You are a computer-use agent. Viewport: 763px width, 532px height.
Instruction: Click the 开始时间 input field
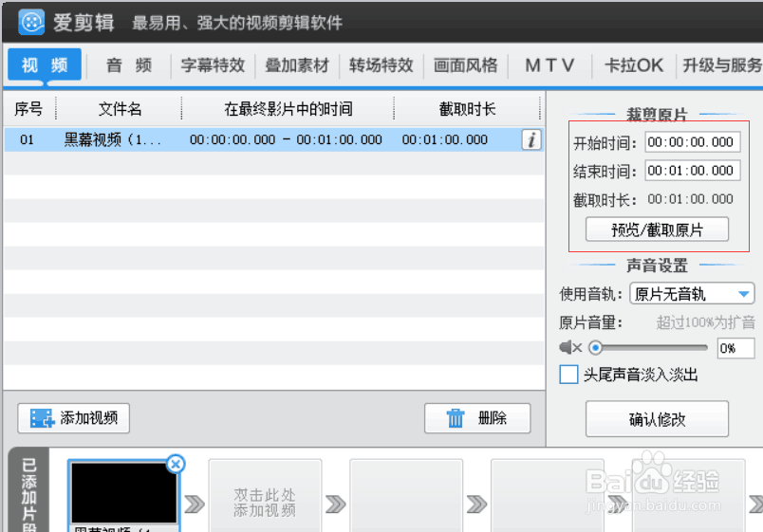click(x=693, y=142)
